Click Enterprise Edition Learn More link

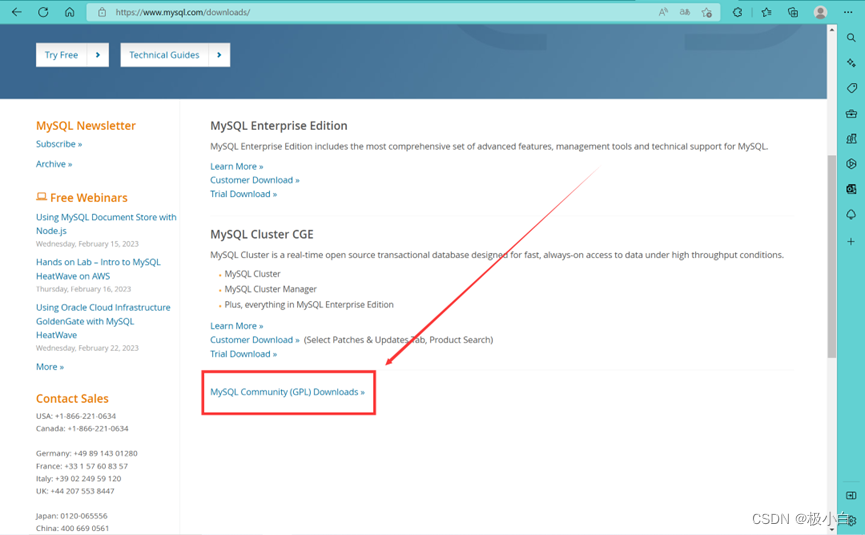point(237,166)
